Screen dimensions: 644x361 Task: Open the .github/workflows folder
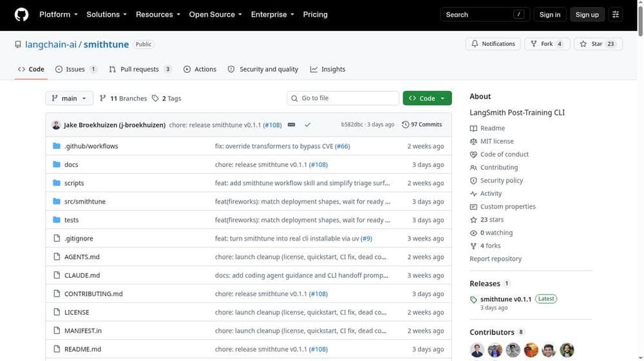(91, 146)
